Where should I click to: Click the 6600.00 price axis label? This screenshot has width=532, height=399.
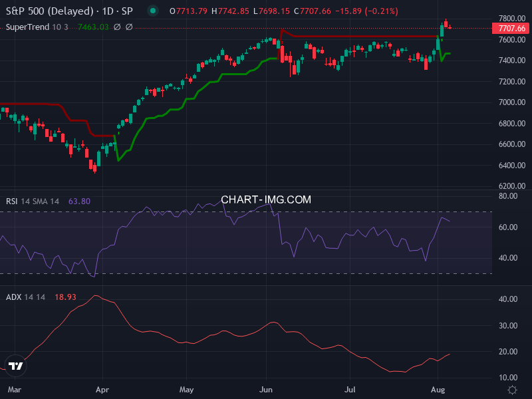click(511, 144)
